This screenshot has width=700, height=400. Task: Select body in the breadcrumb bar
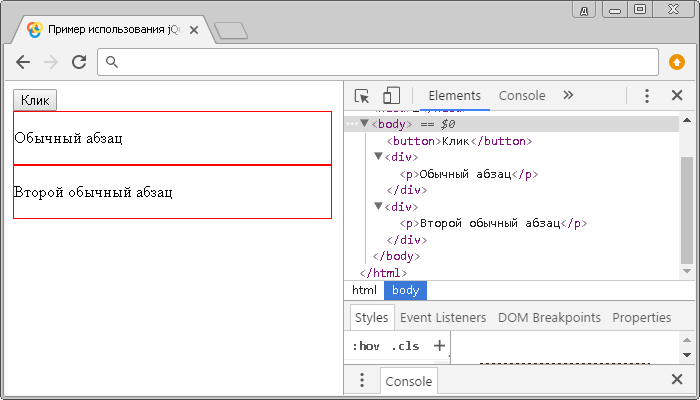(x=405, y=290)
